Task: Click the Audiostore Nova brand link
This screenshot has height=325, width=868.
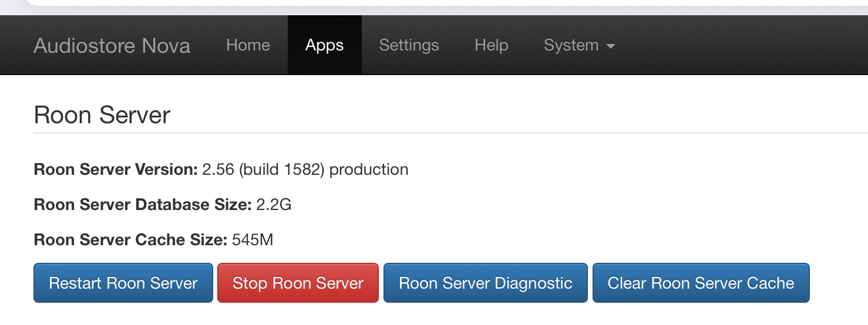Action: point(112,45)
